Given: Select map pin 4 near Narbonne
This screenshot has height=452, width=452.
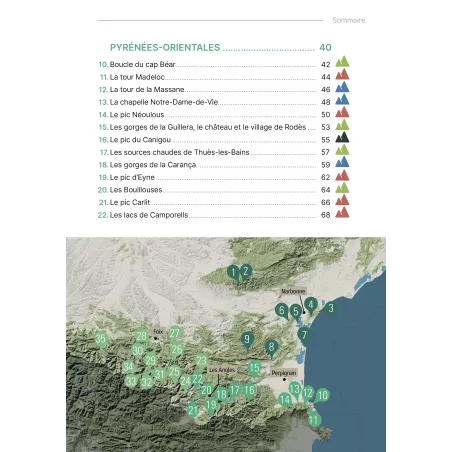Looking at the screenshot, I should click(x=311, y=305).
